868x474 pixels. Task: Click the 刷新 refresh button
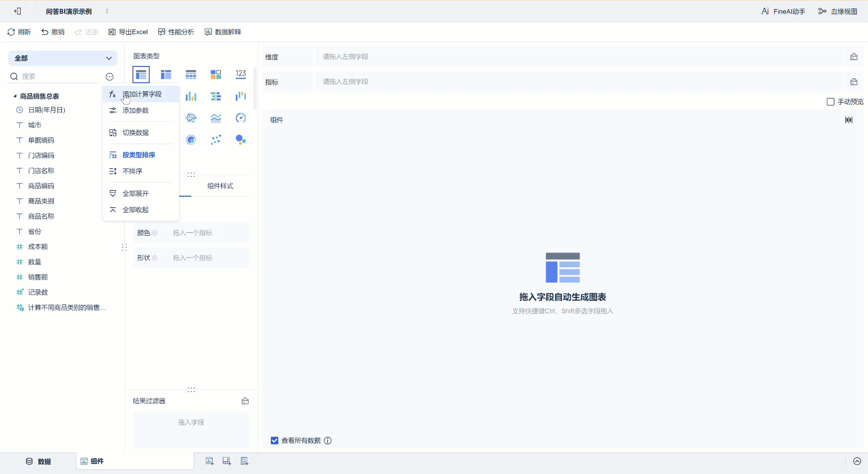click(x=19, y=32)
